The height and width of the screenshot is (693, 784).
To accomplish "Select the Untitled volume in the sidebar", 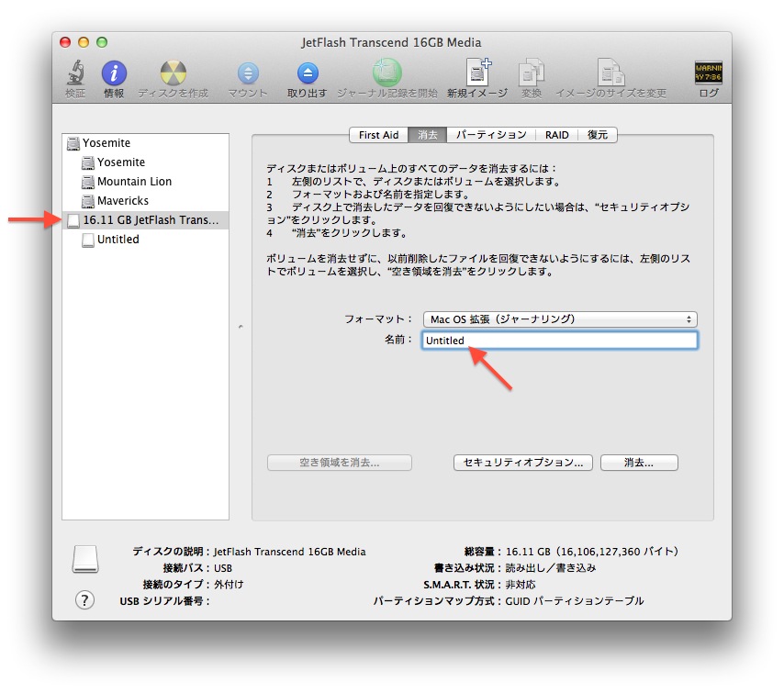I will click(145, 239).
